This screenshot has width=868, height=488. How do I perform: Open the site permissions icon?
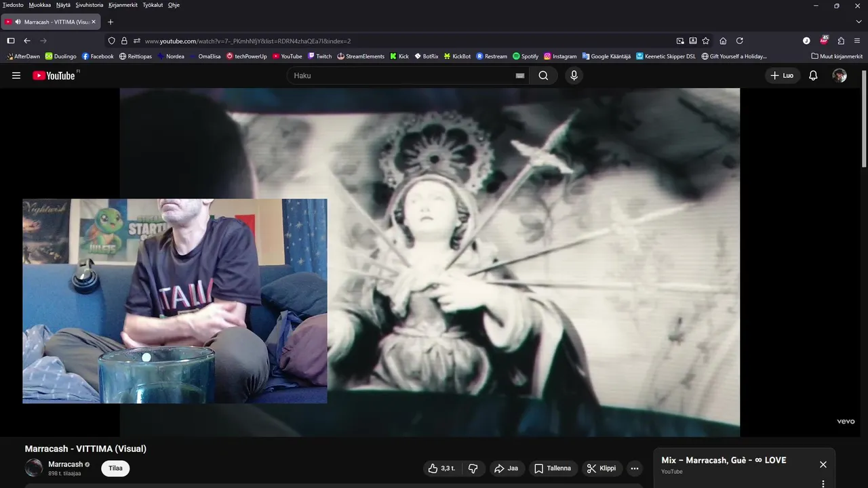(x=136, y=41)
